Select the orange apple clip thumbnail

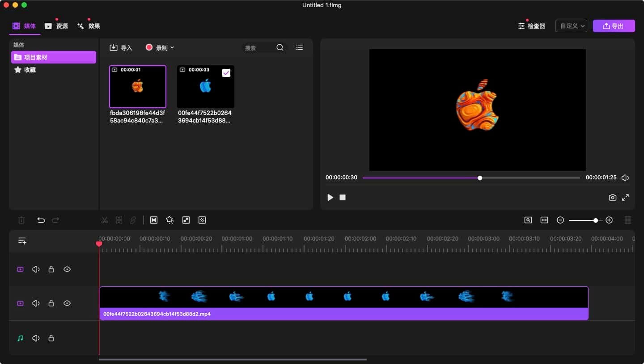tap(138, 87)
